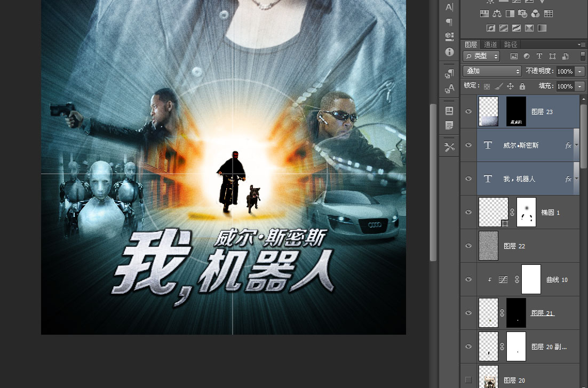Add a Color Balance adjustment
Image resolution: width=588 pixels, height=388 pixels.
pyautogui.click(x=497, y=14)
